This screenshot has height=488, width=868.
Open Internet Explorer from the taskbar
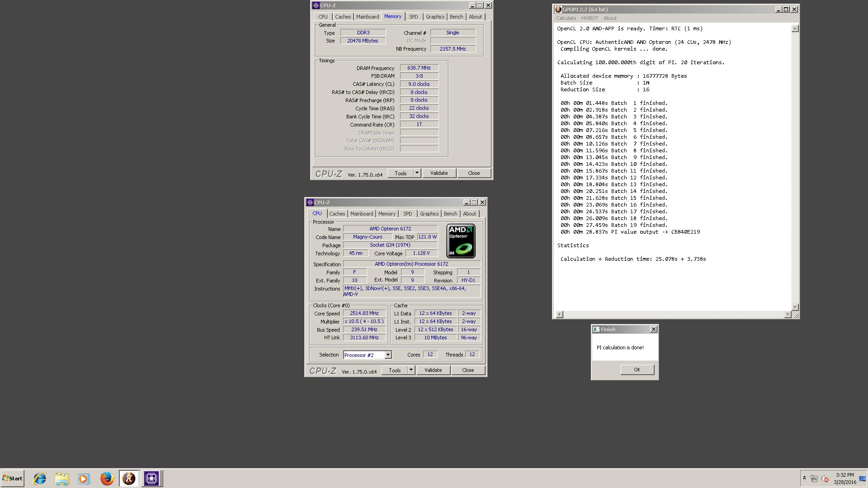(40, 479)
